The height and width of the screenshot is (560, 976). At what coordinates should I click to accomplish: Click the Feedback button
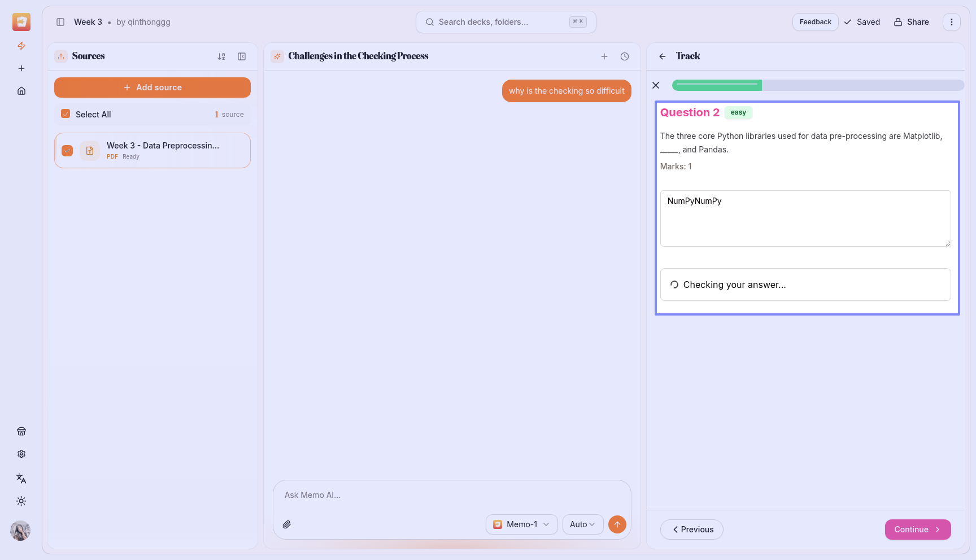[815, 22]
